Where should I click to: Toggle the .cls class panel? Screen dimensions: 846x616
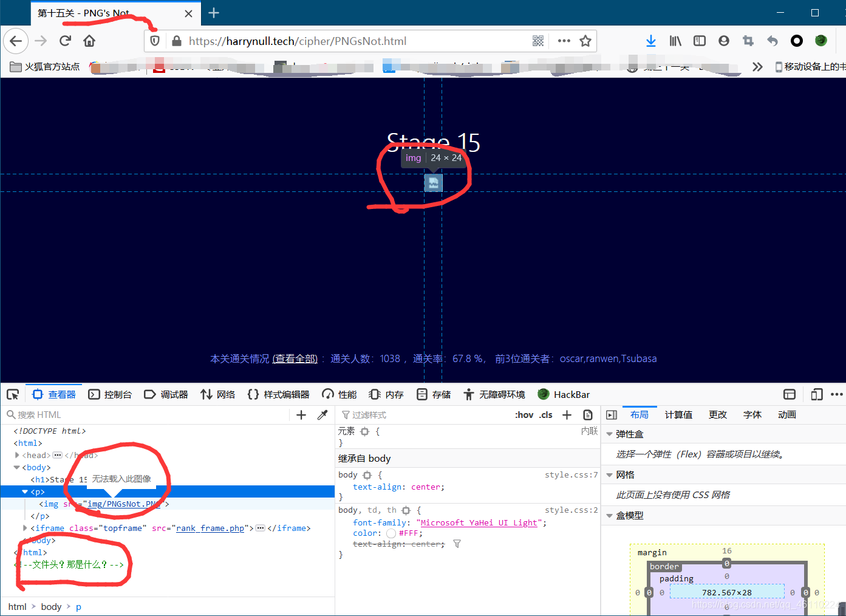tap(546, 415)
